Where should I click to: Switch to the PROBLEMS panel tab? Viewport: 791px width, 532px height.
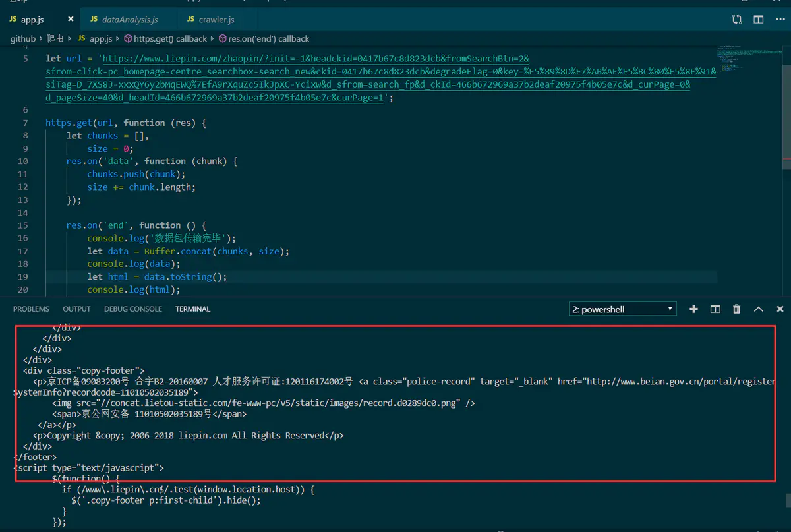tap(31, 309)
